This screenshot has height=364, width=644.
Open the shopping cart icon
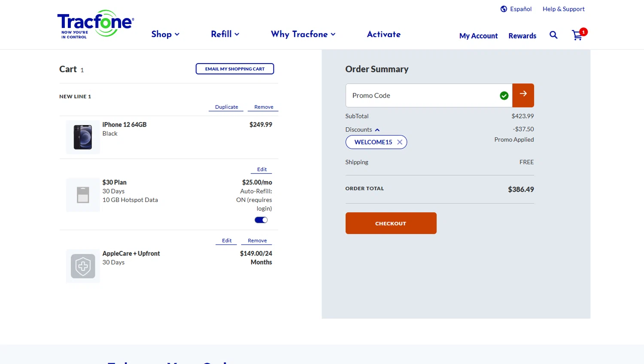click(x=578, y=35)
